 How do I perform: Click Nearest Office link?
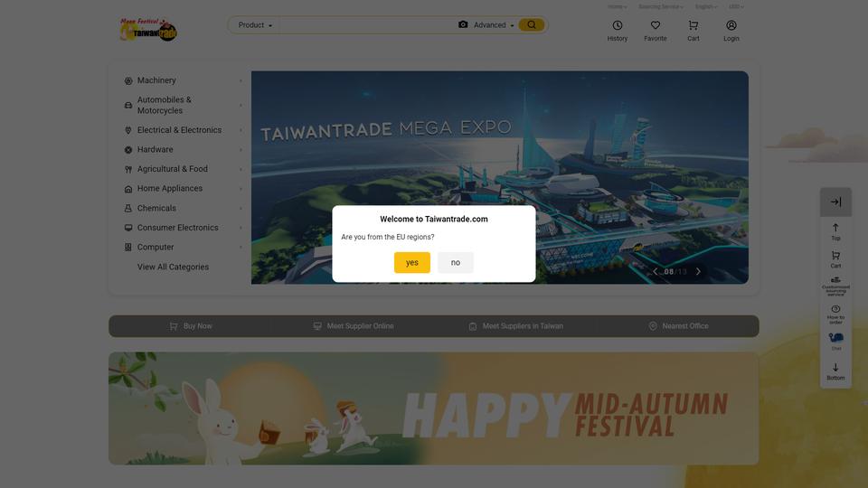[x=679, y=326]
